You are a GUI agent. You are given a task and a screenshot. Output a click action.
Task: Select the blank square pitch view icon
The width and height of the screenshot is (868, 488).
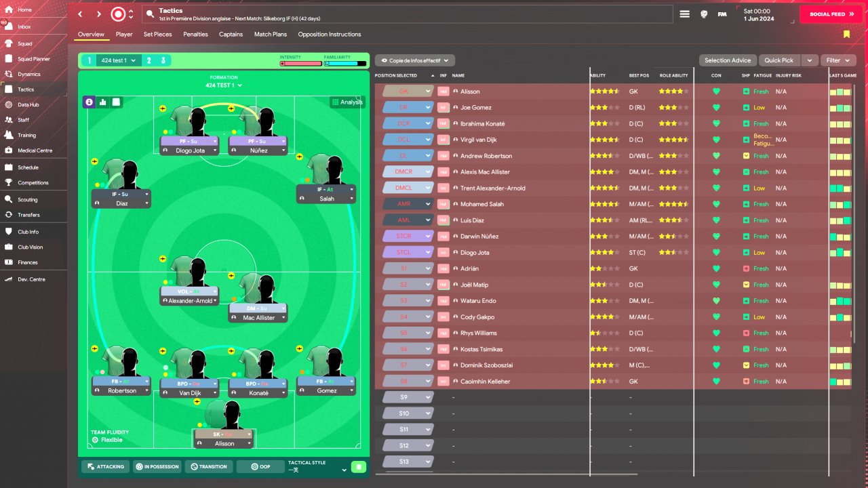(x=117, y=102)
